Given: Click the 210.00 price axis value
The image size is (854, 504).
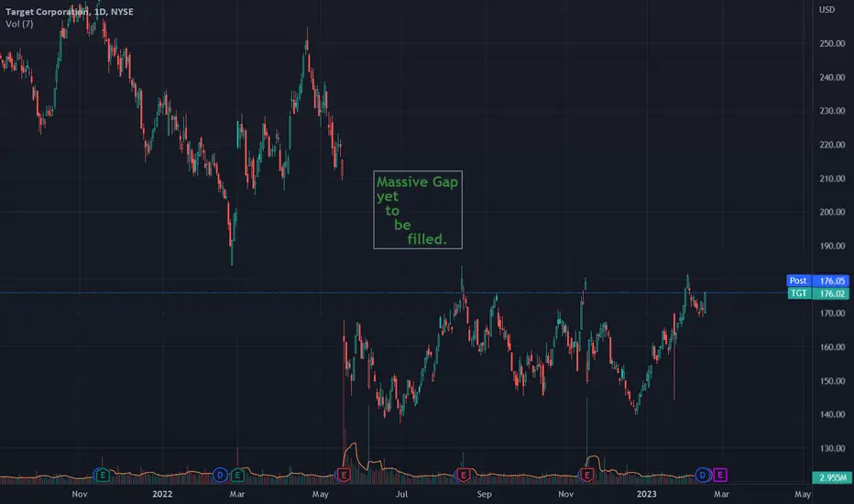Looking at the screenshot, I should coord(832,178).
